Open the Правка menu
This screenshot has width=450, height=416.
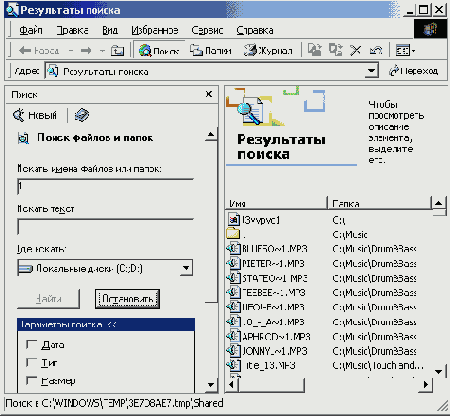click(72, 30)
